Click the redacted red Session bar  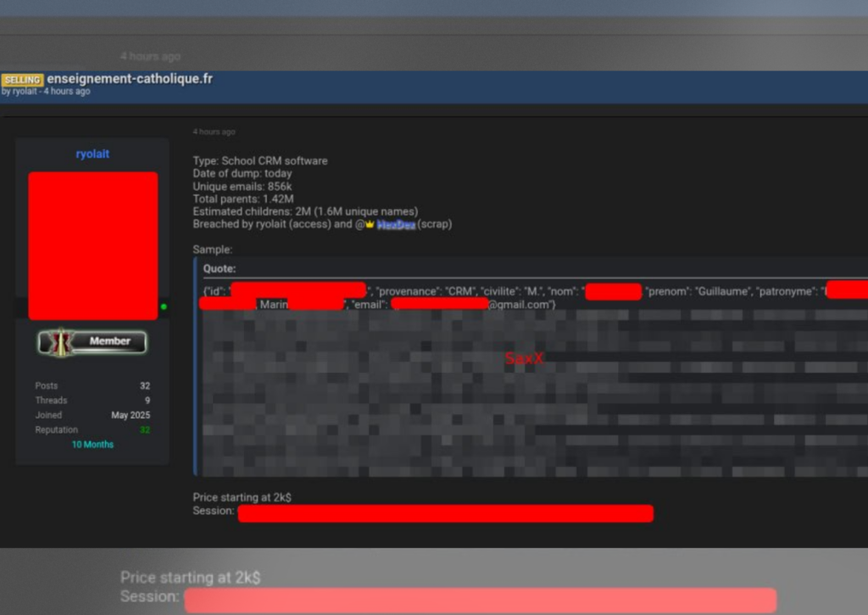click(445, 513)
